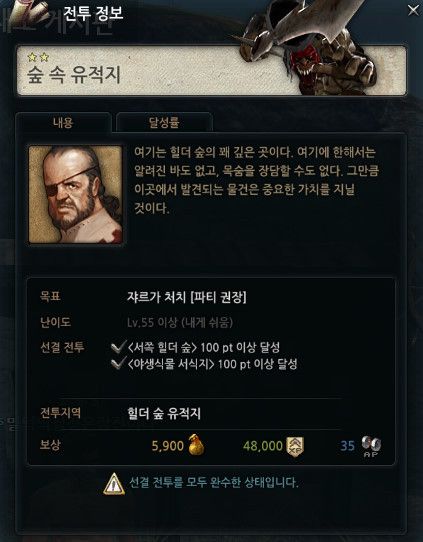
Task: Open the 내용 tab
Action: 63,122
